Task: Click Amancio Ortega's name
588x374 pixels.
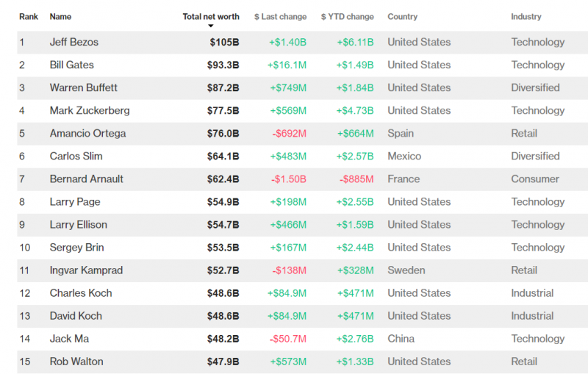Action: (x=87, y=133)
